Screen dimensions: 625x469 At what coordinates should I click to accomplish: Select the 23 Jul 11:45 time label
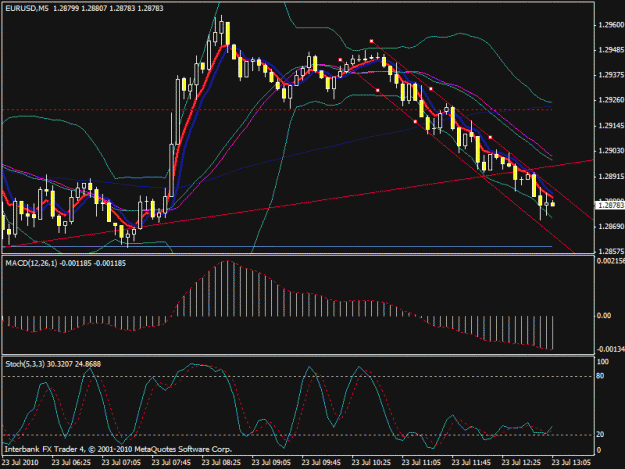(471, 462)
